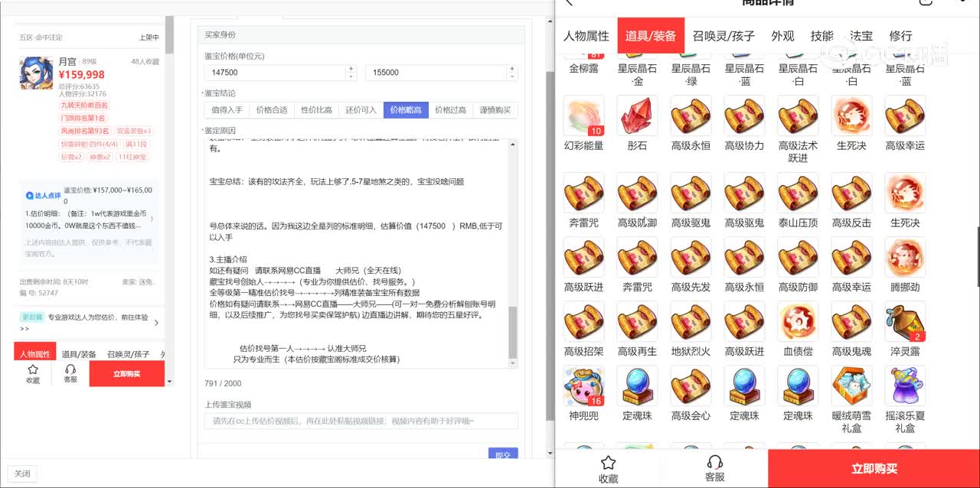Viewport: 980px width, 488px height.
Task: Open 人物属性 tab in left panel
Action: point(35,354)
